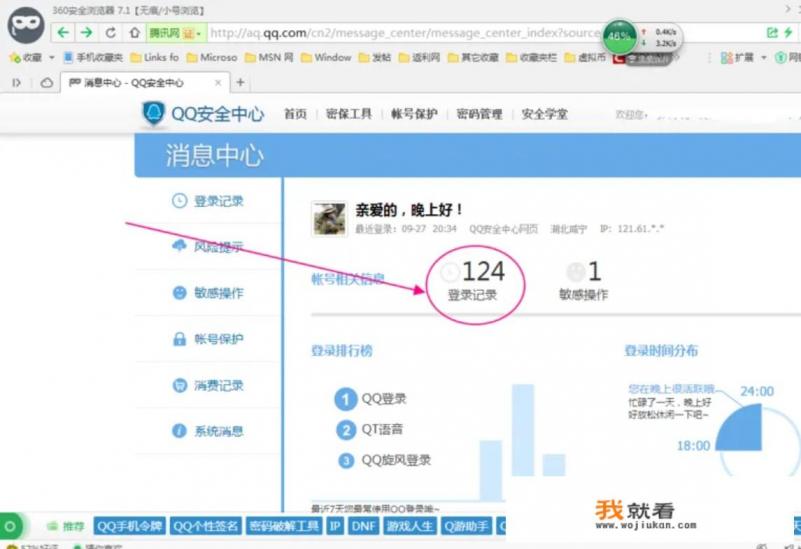Open the cloud tab icon left of tabs
Screen dimensions: 801x549
(46, 82)
